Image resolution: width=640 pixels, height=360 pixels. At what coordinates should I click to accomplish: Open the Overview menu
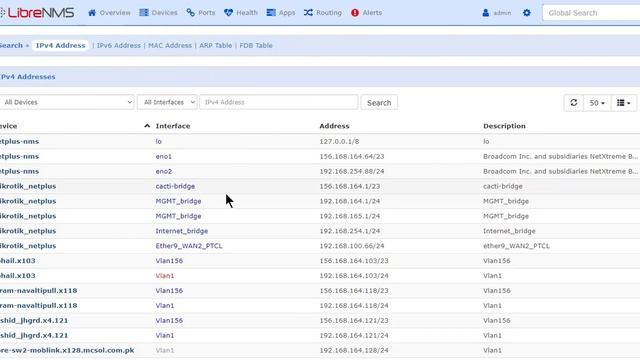point(109,13)
